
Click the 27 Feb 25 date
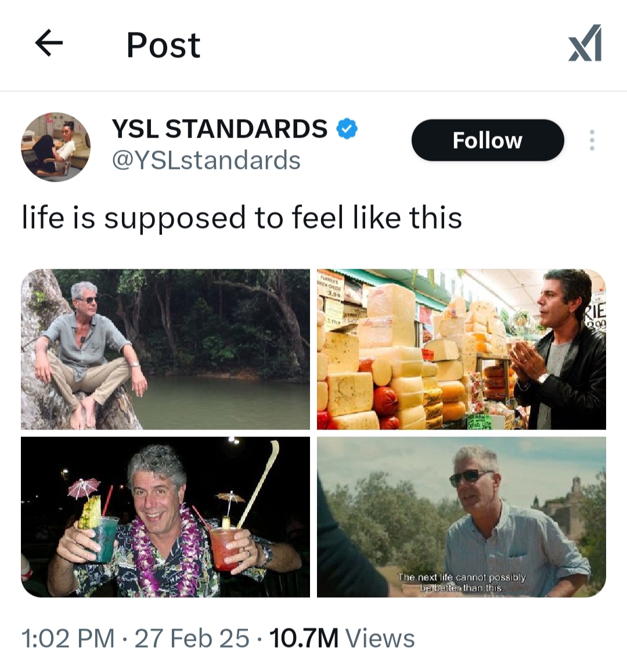[192, 638]
